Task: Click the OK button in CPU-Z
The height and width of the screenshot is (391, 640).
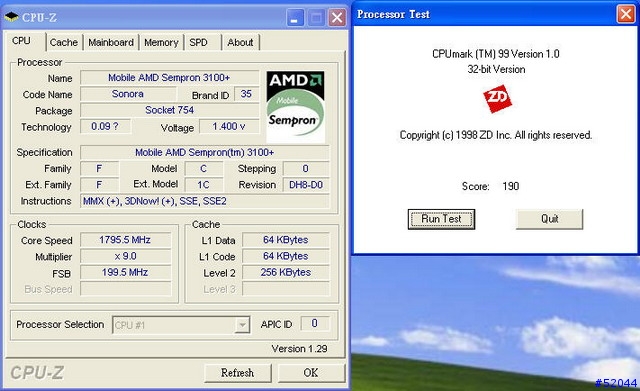Action: (x=311, y=373)
